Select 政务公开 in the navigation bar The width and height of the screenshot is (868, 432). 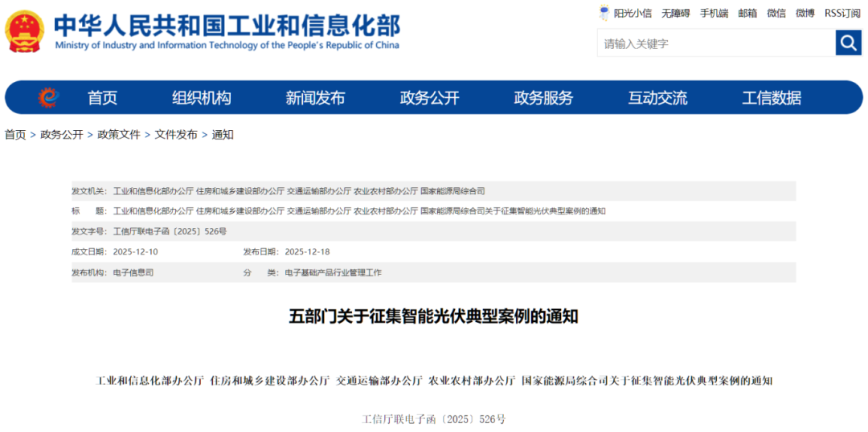pyautogui.click(x=429, y=98)
